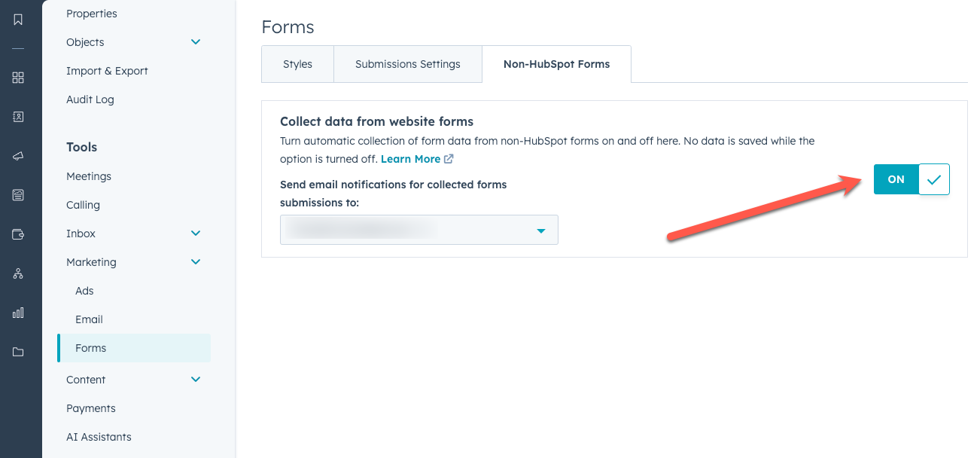Turn off the form data collection toggle
Viewport: 980px width, 458px height.
click(x=911, y=179)
